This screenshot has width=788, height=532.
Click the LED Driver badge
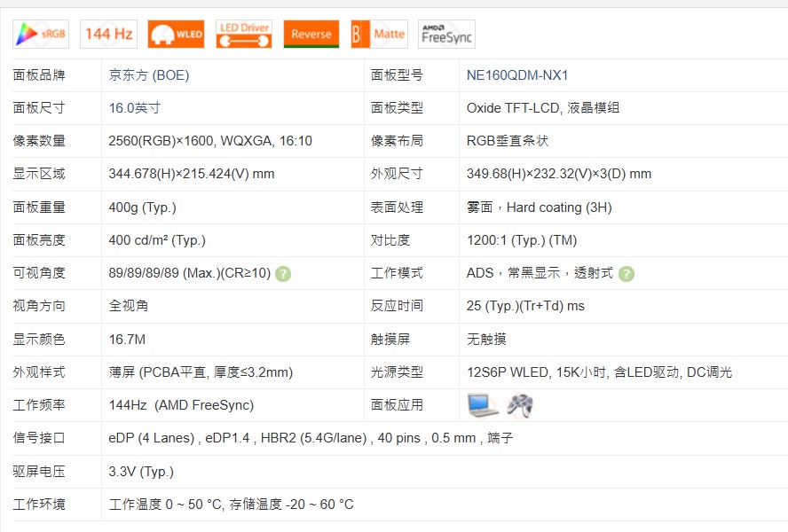coord(244,35)
